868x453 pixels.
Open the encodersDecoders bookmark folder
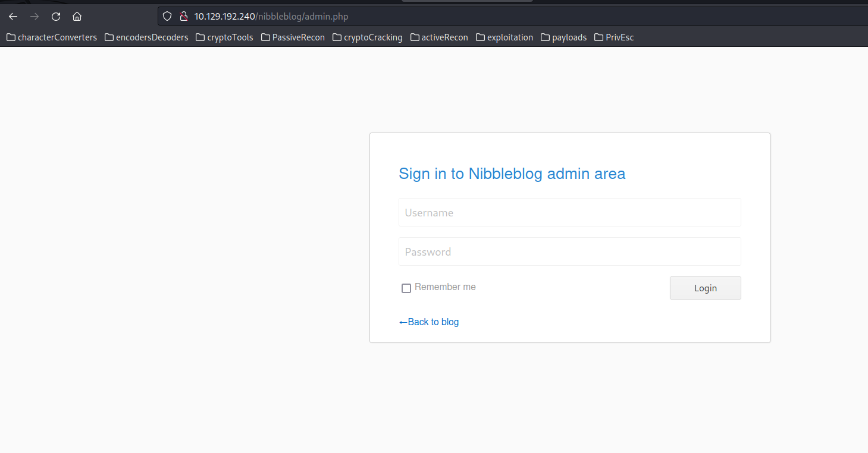tap(146, 37)
